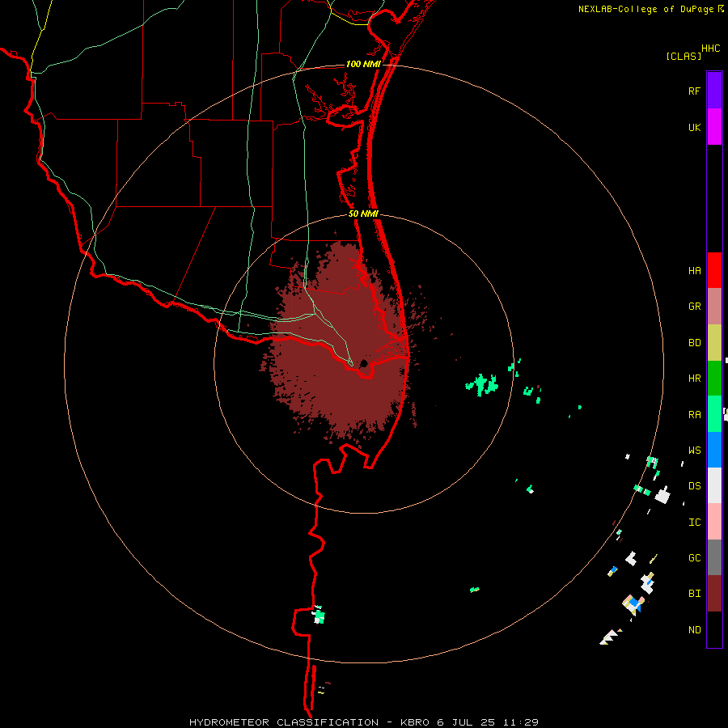Click the "HHC" product label

tap(710, 49)
